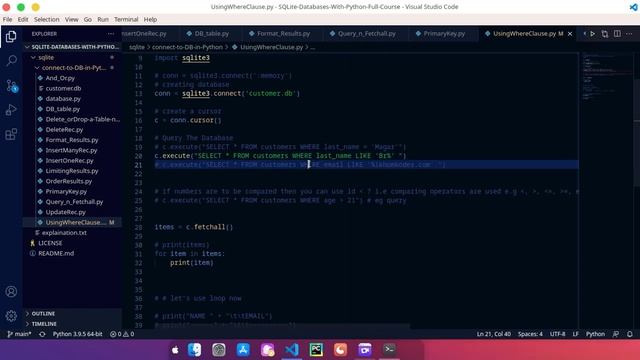This screenshot has width=640, height=360.
Task: Click the main branch indicator in status bar
Action: click(x=19, y=334)
